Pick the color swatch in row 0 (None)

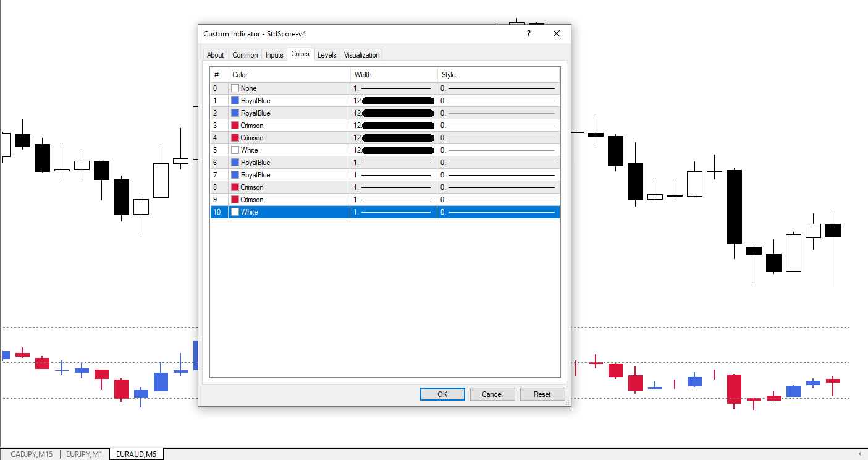(235, 88)
